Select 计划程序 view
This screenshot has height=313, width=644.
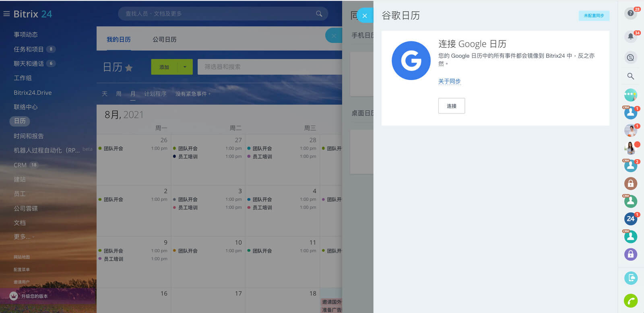pos(155,94)
